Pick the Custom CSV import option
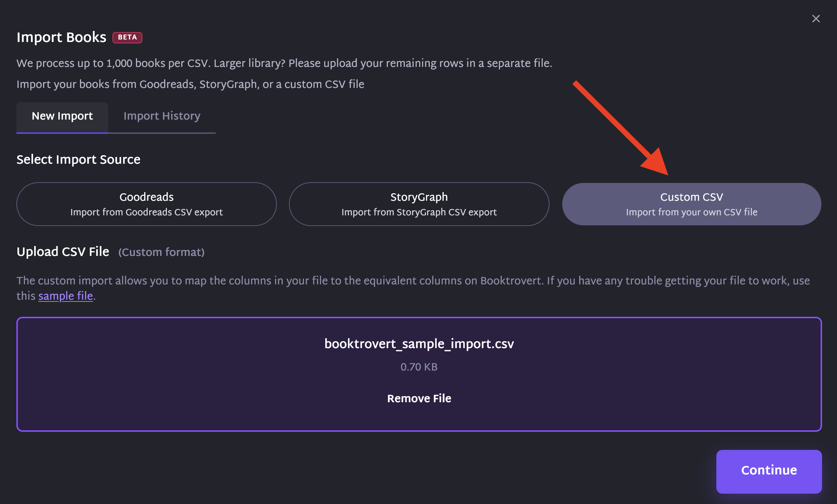 click(692, 204)
